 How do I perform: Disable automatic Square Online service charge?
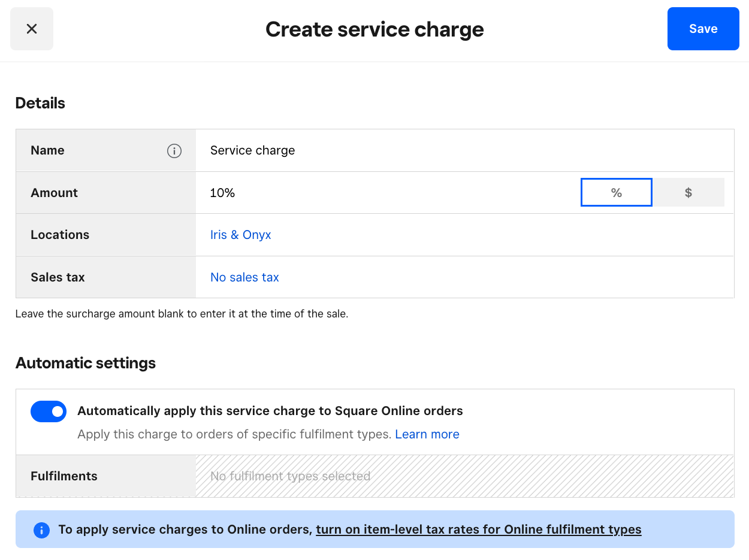click(x=49, y=411)
